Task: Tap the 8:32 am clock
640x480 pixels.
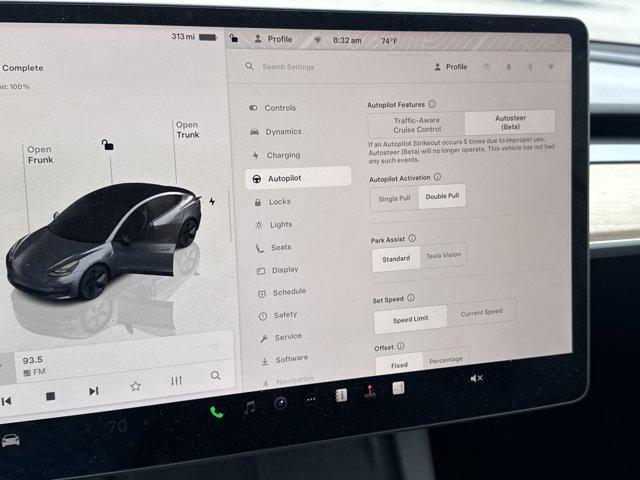Action: click(347, 40)
